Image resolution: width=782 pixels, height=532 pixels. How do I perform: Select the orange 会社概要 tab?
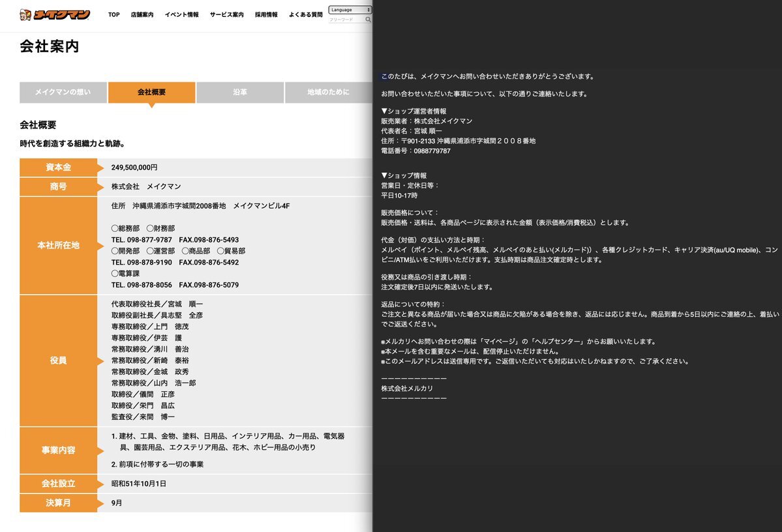(x=151, y=92)
